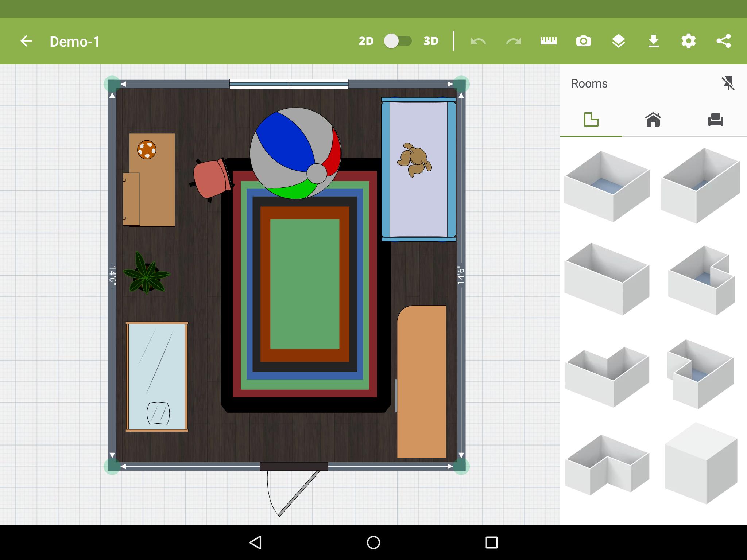Redo the last action

513,41
